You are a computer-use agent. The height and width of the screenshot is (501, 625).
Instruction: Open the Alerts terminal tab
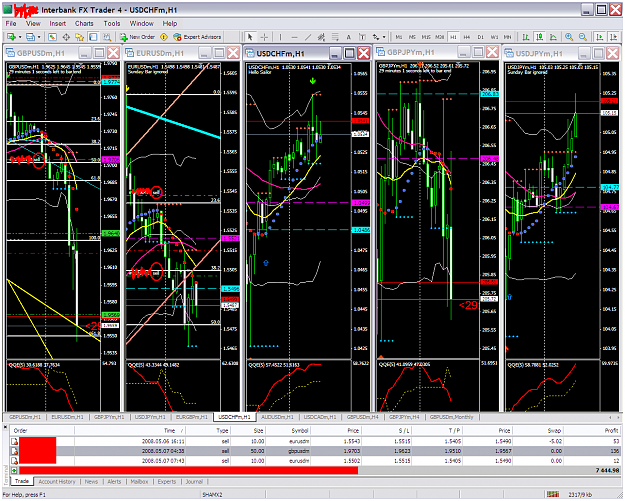pos(114,481)
